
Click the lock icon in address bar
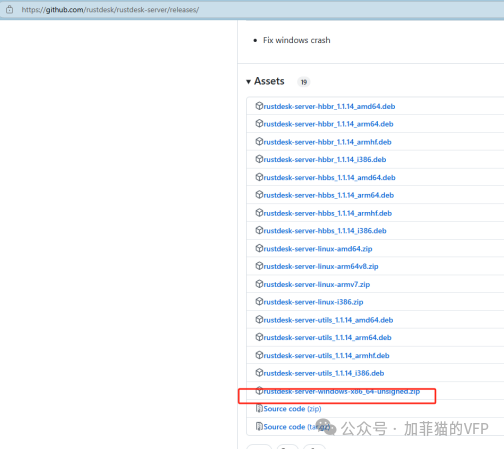[x=10, y=10]
